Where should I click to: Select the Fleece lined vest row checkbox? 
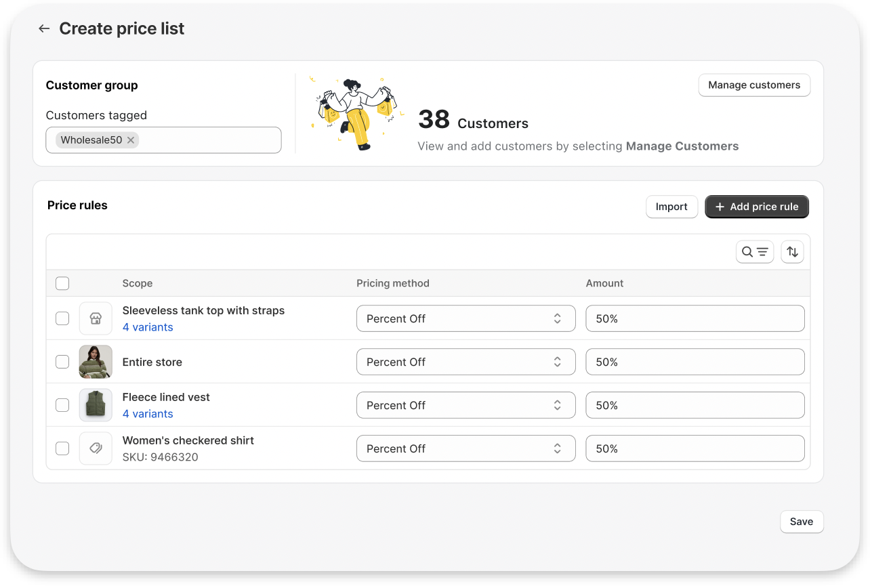pyautogui.click(x=62, y=405)
